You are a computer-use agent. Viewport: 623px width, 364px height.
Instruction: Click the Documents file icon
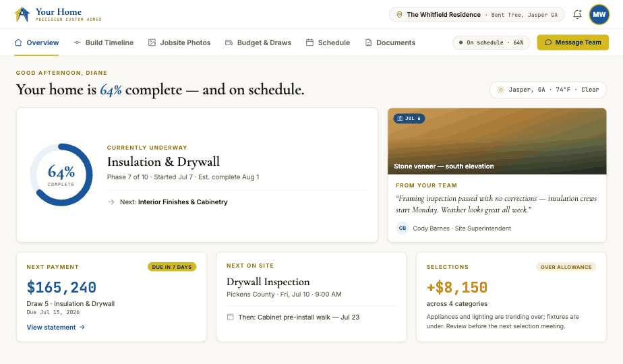click(368, 42)
